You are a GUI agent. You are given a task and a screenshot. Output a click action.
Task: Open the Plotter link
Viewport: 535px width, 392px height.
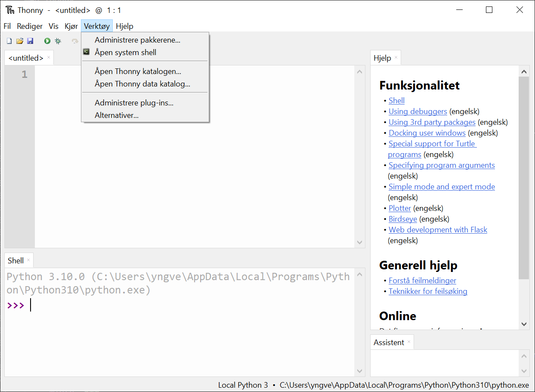400,208
